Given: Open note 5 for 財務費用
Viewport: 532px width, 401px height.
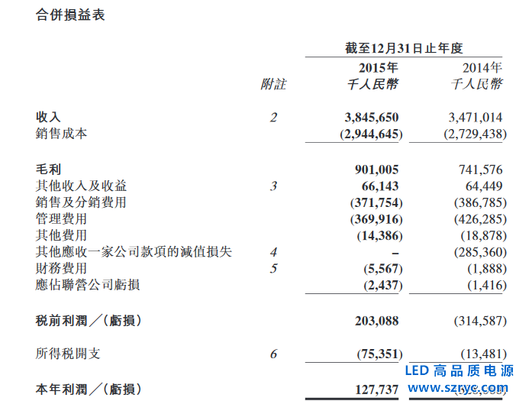Looking at the screenshot, I should [273, 268].
